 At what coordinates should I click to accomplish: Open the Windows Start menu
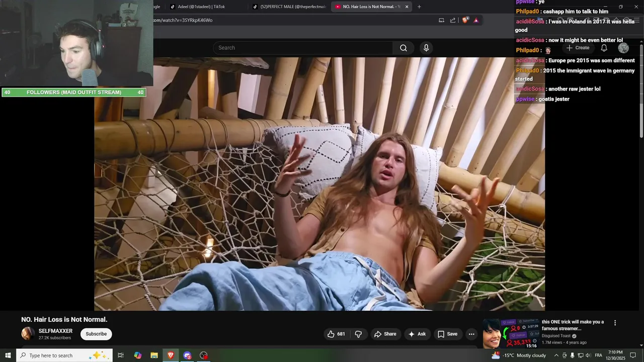click(x=8, y=355)
